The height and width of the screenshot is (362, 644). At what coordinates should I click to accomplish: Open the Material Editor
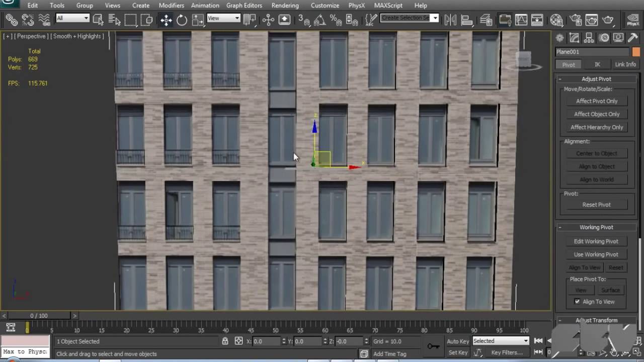point(556,20)
